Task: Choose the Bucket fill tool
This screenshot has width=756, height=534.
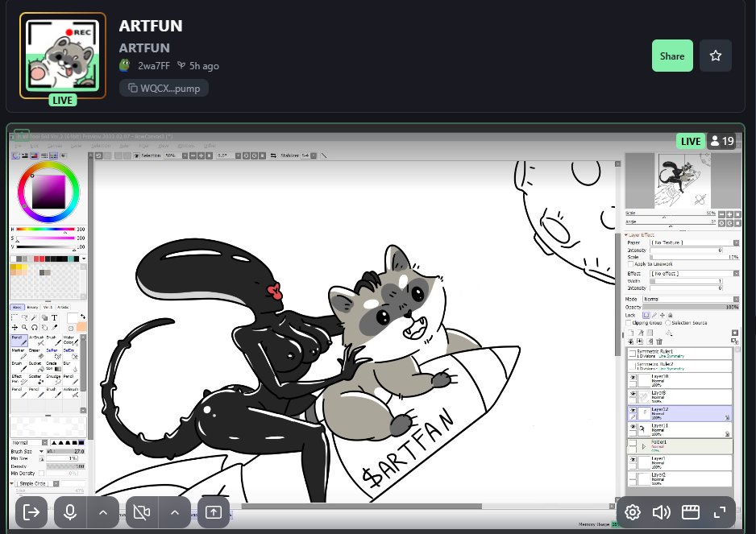Action: click(x=36, y=366)
